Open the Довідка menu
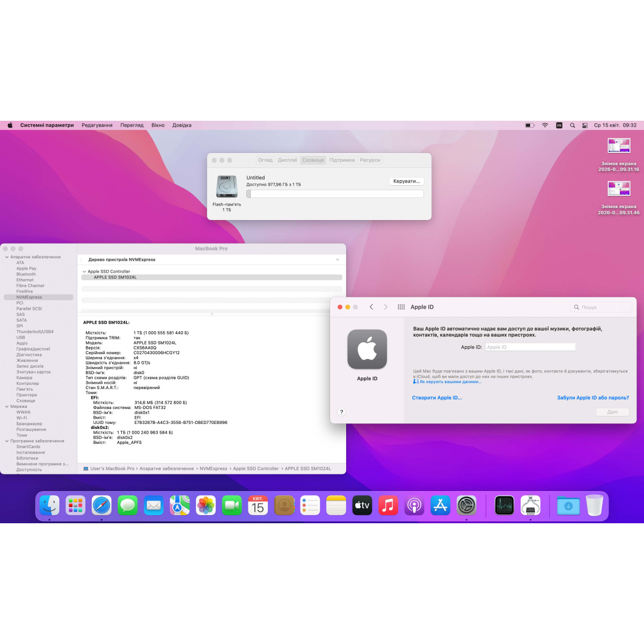644x644 pixels. pos(182,125)
